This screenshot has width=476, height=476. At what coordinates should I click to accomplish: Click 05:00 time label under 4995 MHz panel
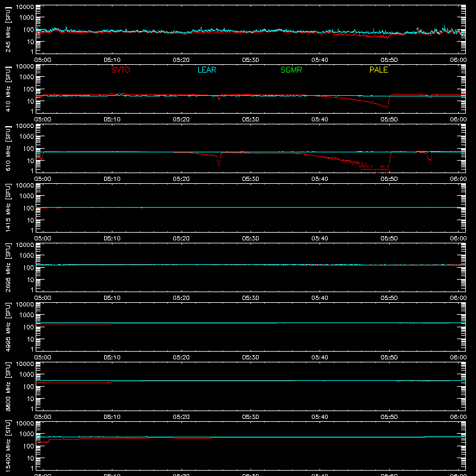(43, 358)
